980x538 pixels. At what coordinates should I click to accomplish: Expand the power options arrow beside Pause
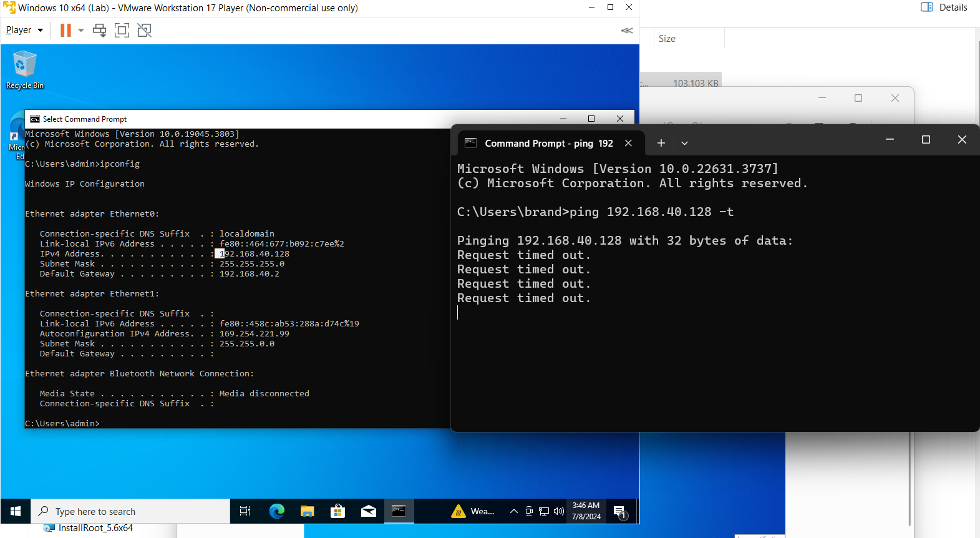click(81, 30)
